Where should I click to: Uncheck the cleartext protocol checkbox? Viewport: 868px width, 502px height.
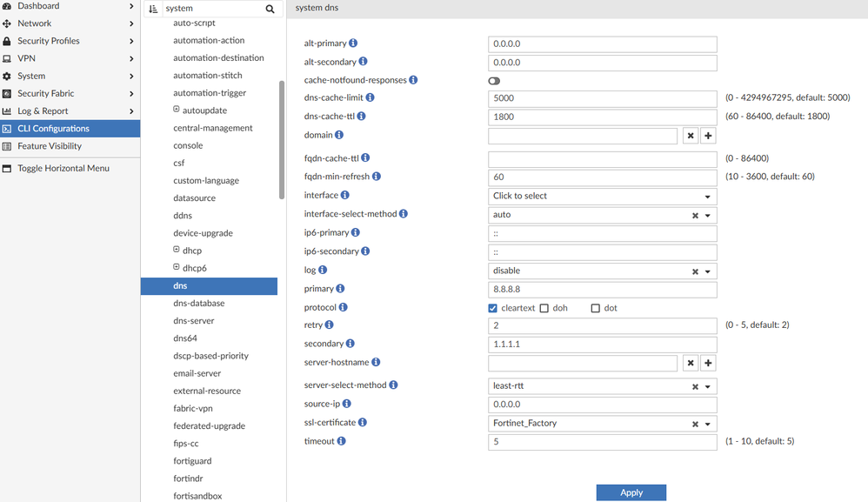coord(493,308)
